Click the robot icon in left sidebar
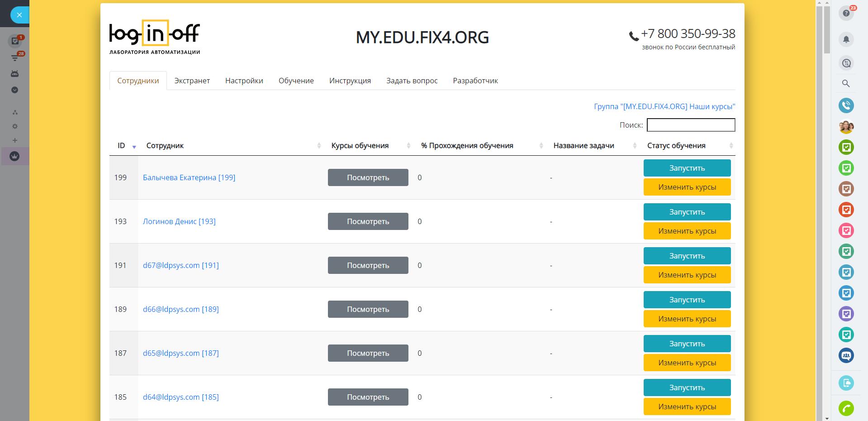The height and width of the screenshot is (421, 868). coord(15,73)
